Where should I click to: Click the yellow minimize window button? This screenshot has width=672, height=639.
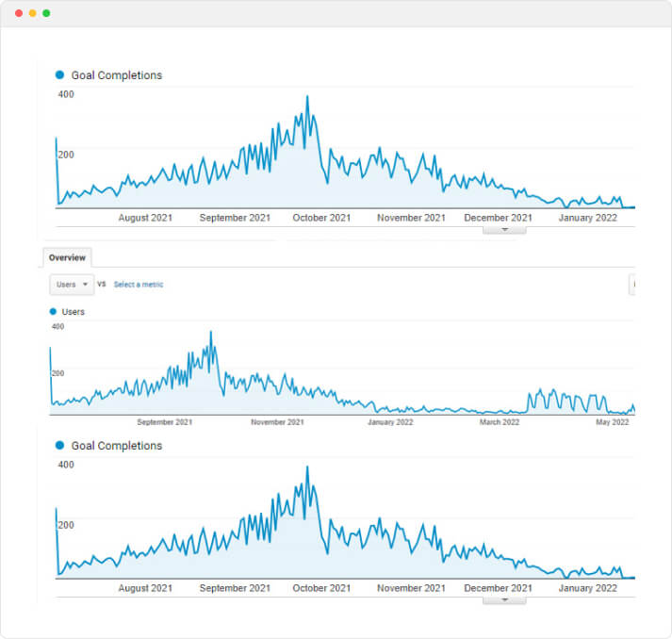(x=33, y=13)
